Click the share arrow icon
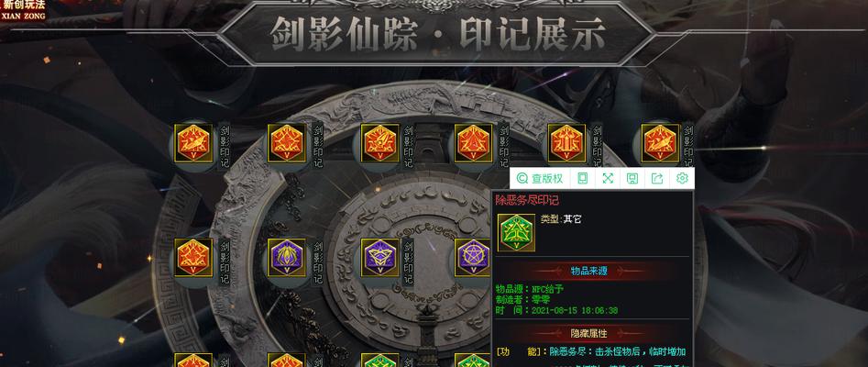The height and width of the screenshot is (367, 868). 657,178
